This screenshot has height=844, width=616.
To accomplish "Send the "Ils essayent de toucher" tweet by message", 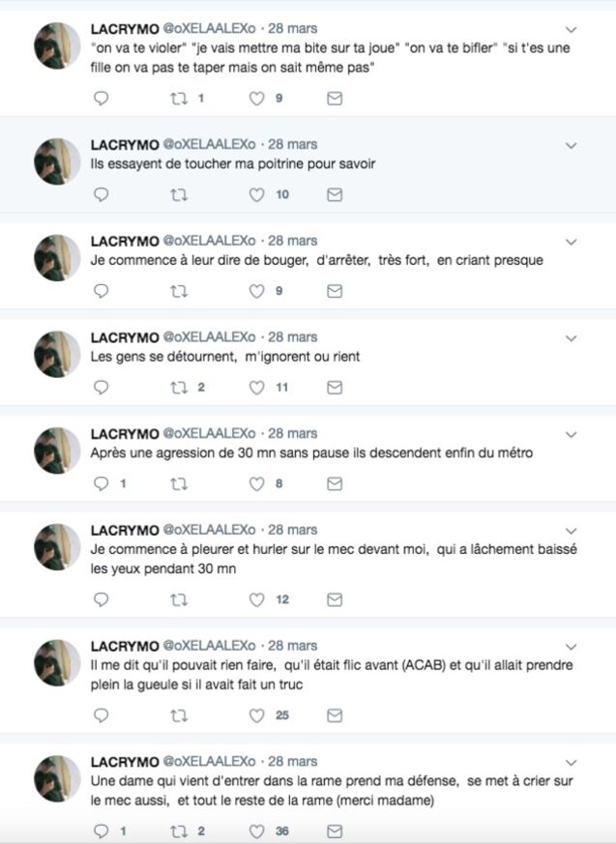I will click(335, 194).
